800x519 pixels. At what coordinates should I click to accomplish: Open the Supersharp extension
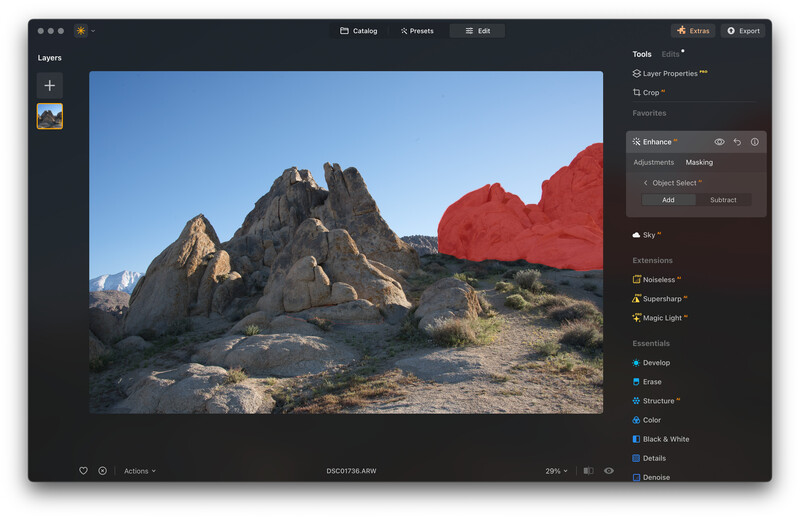[x=660, y=299]
